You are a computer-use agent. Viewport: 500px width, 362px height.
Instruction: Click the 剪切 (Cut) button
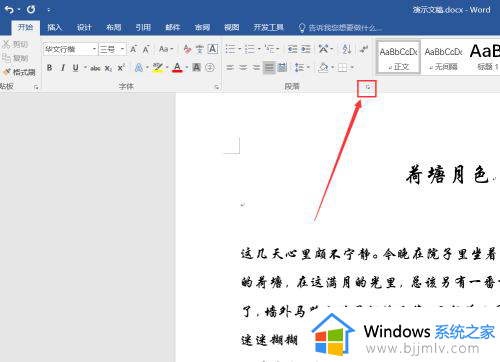pos(15,44)
